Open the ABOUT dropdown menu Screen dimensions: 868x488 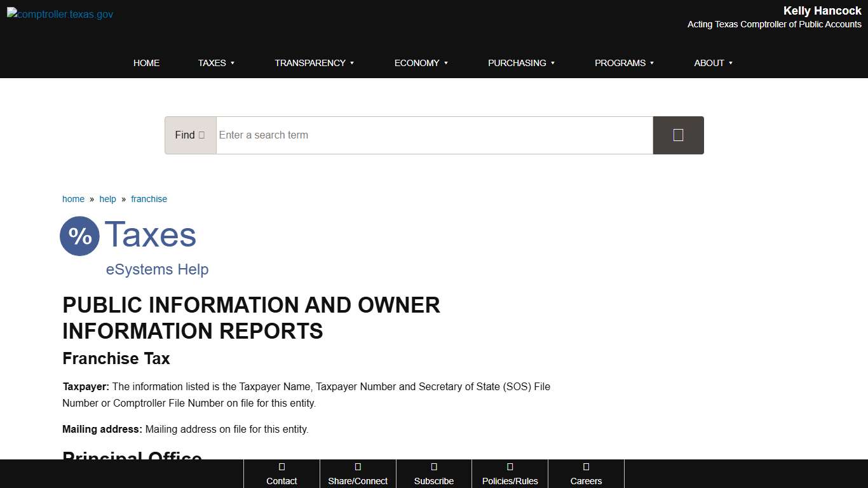713,63
